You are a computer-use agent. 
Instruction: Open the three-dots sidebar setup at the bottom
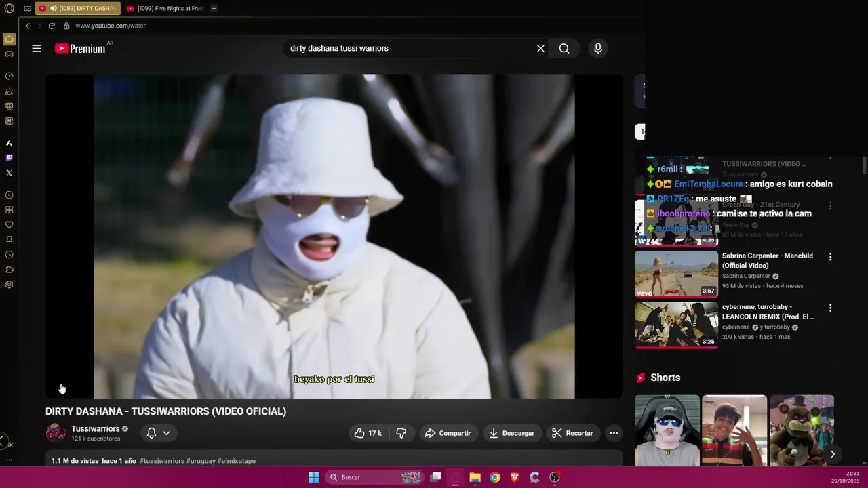click(x=9, y=460)
